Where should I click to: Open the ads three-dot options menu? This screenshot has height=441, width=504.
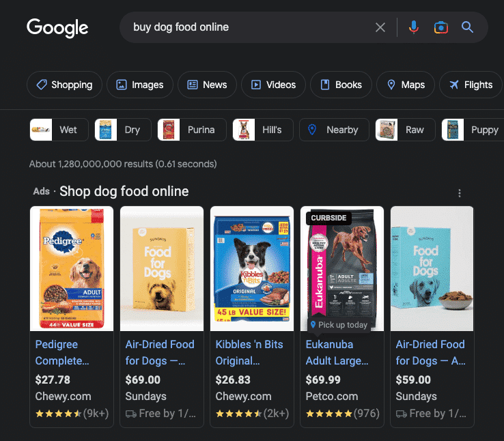[460, 193]
